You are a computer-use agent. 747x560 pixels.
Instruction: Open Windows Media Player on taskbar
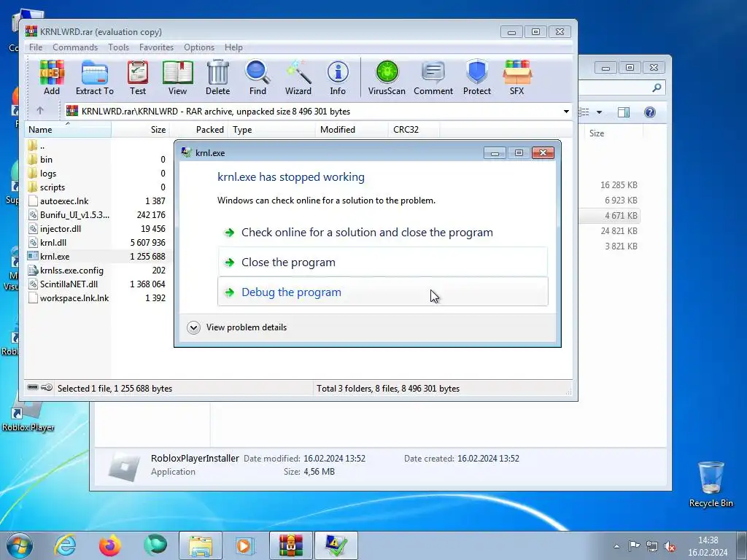[245, 545]
